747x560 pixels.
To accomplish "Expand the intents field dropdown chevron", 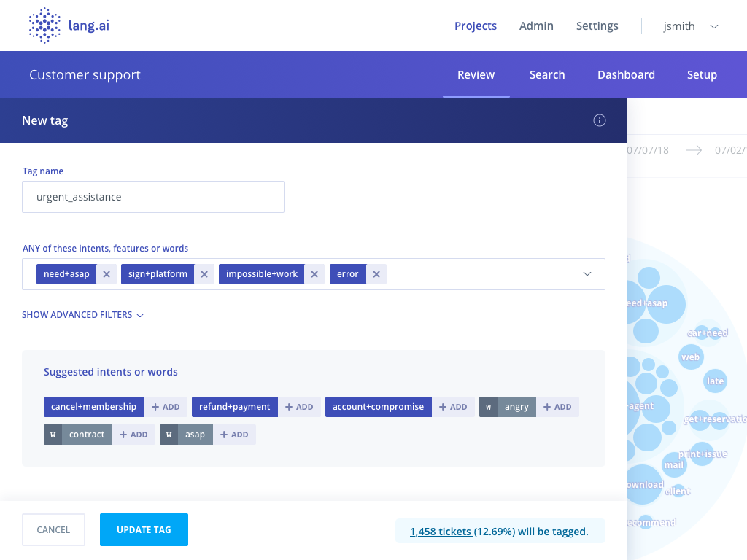I will point(587,273).
